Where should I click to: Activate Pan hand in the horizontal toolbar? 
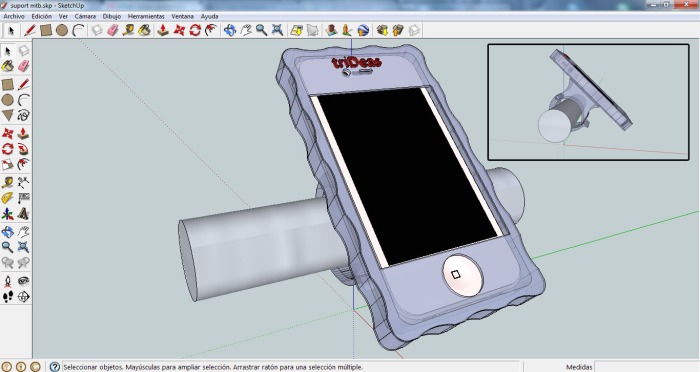[246, 30]
